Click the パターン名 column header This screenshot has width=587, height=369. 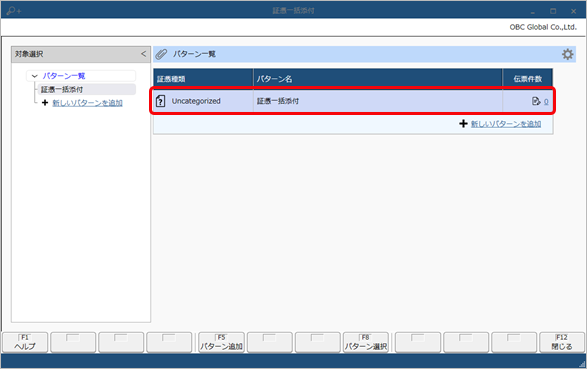(x=378, y=79)
